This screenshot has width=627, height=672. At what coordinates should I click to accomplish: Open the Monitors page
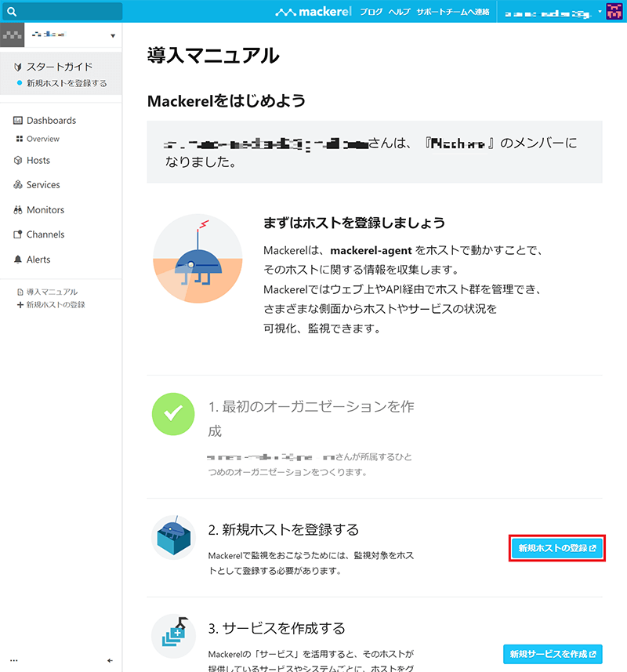[x=45, y=210]
